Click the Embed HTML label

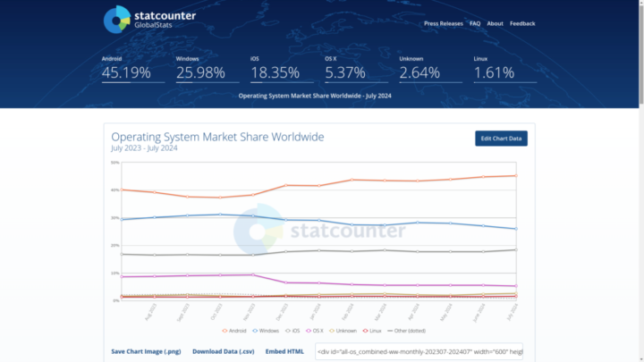click(284, 351)
